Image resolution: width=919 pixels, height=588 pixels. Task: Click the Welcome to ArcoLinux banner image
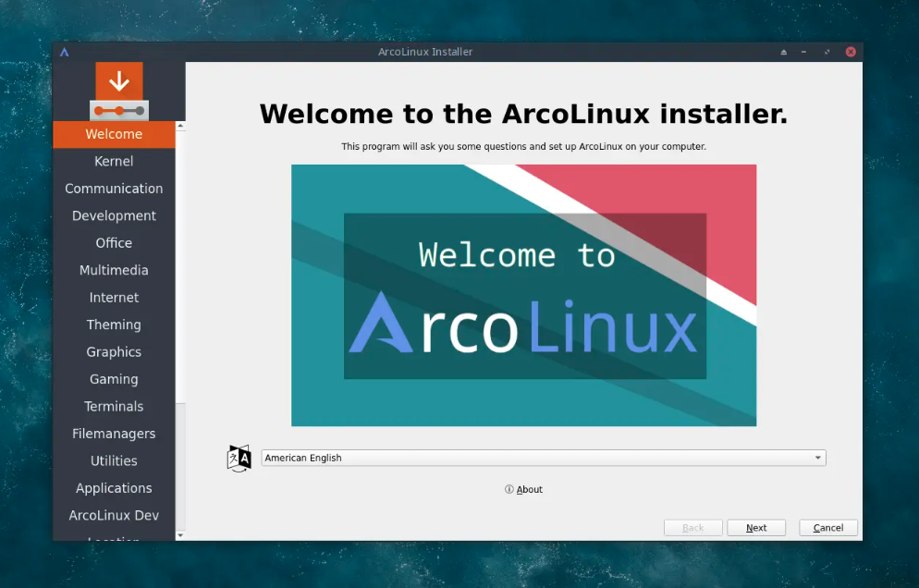(x=524, y=296)
